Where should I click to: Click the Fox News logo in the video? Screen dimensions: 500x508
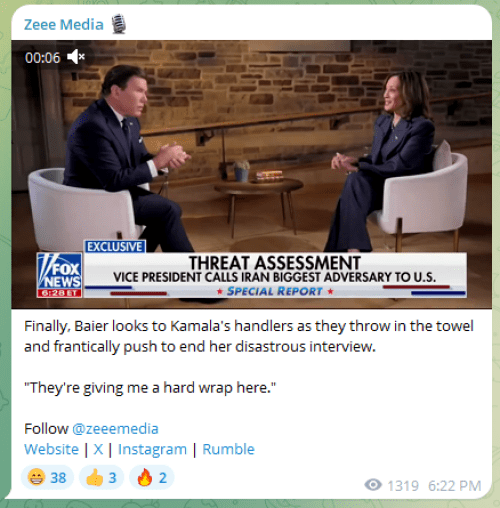click(x=60, y=275)
